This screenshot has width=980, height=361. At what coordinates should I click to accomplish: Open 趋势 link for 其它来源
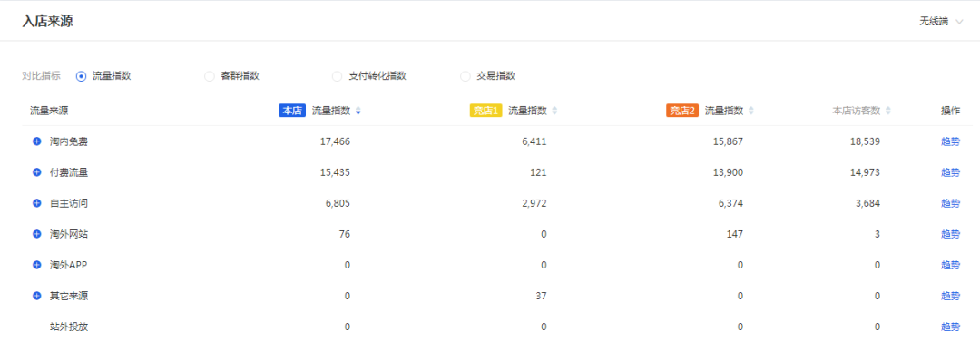tap(950, 296)
